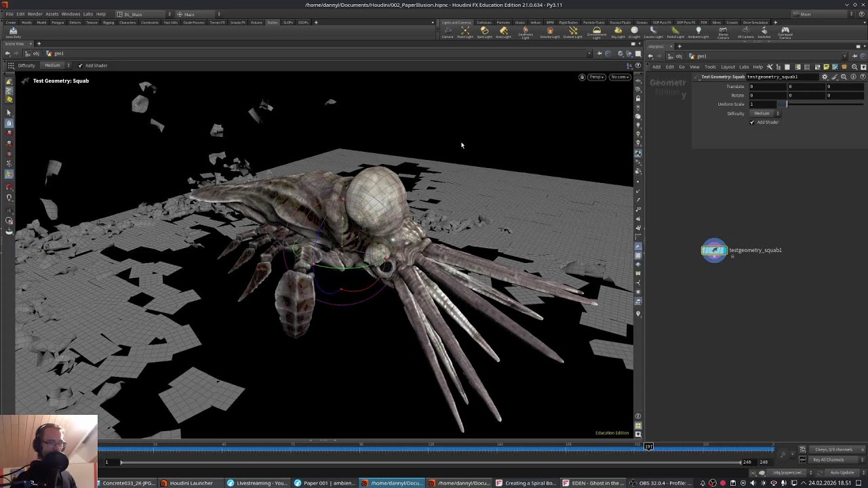This screenshot has width=868, height=488.
Task: Open the Main radial menu selector
Action: point(199,14)
